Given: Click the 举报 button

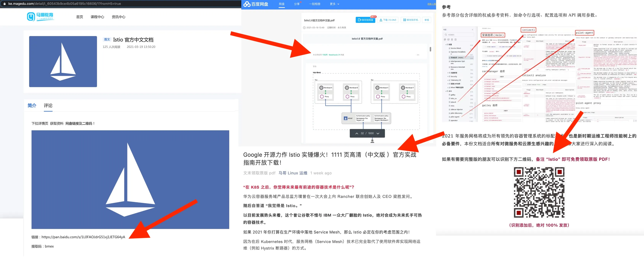Looking at the screenshot, I should [x=427, y=20].
